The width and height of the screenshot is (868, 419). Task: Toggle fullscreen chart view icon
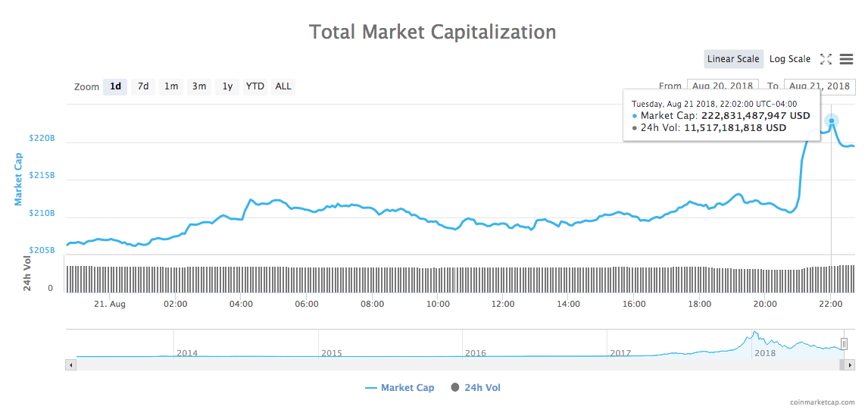point(826,59)
